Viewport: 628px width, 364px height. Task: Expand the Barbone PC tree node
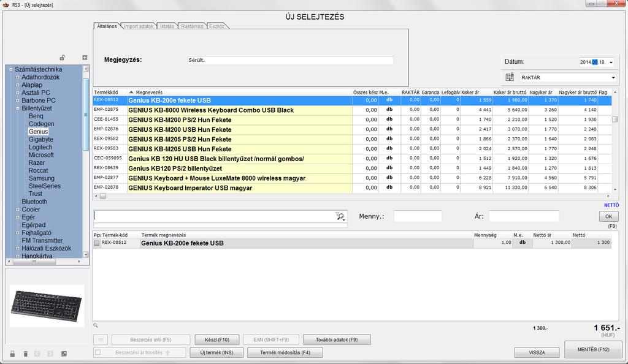tap(18, 100)
